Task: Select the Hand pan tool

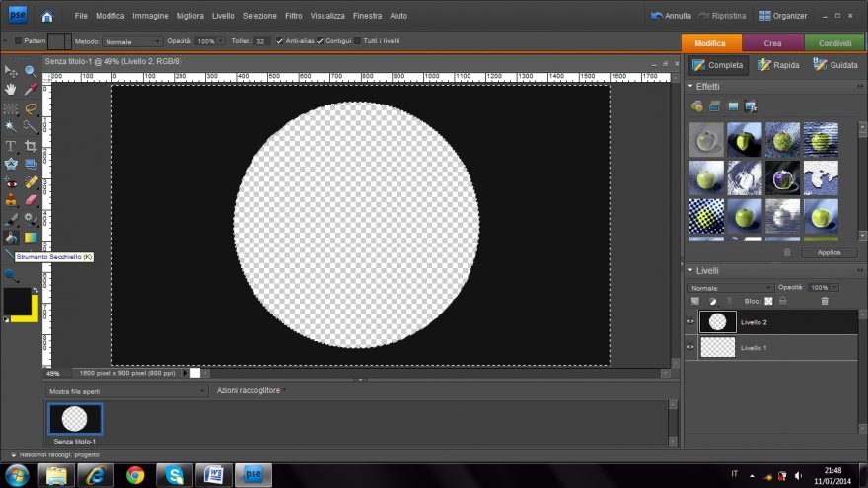Action: pyautogui.click(x=11, y=90)
